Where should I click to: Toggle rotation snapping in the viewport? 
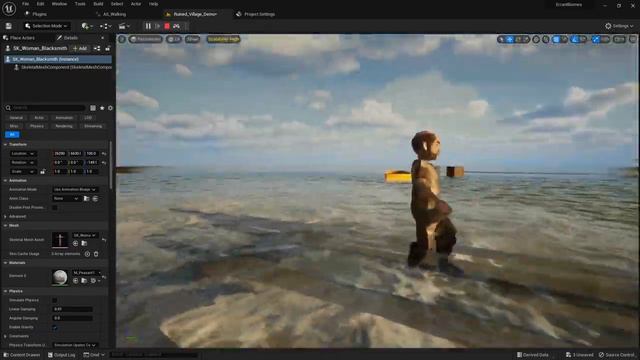575,40
